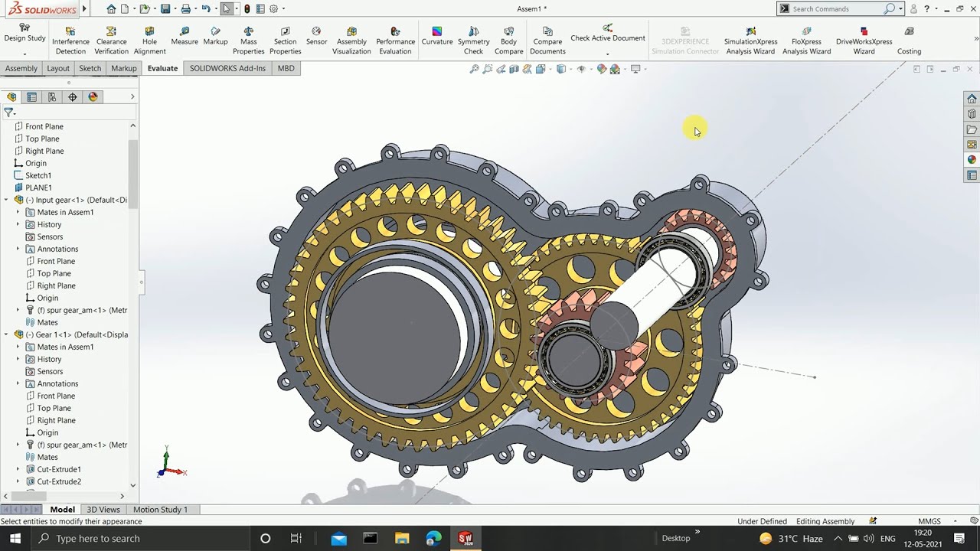Open Microsoft Edge from the taskbar

[x=433, y=538]
